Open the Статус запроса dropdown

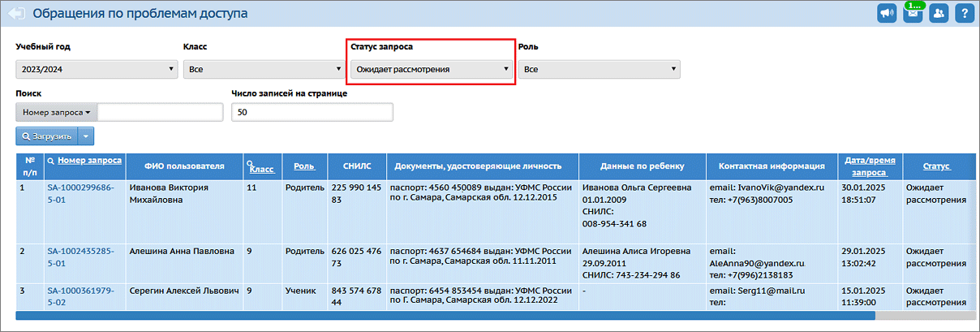click(x=432, y=69)
